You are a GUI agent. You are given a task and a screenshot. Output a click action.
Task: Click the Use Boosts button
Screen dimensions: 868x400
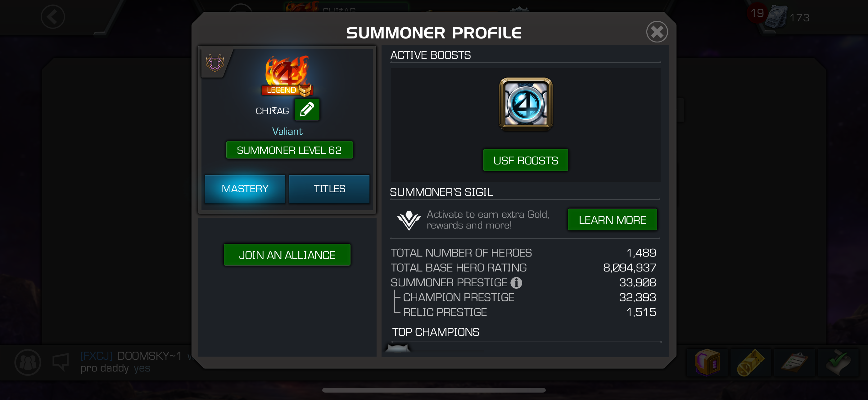[526, 160]
